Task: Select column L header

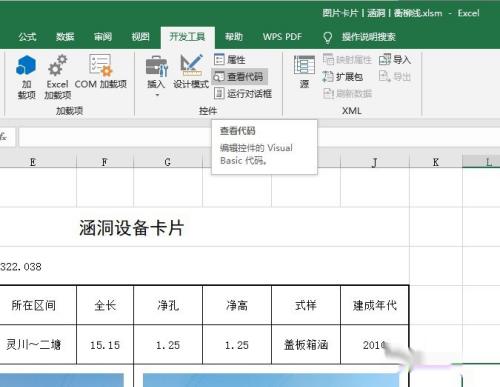Action: 481,162
